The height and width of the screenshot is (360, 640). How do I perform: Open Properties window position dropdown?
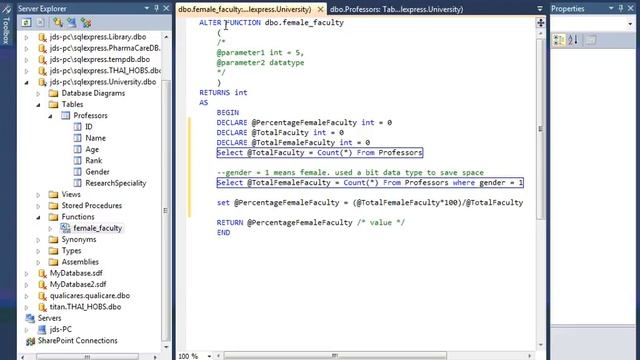[x=611, y=8]
